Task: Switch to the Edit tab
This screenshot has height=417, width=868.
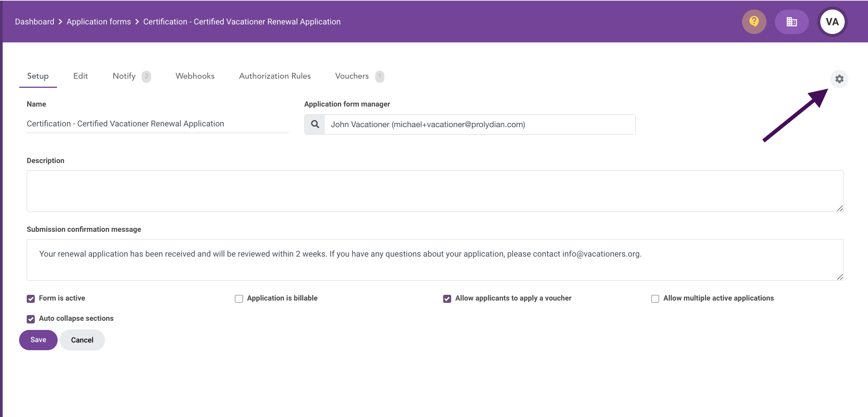Action: (81, 76)
